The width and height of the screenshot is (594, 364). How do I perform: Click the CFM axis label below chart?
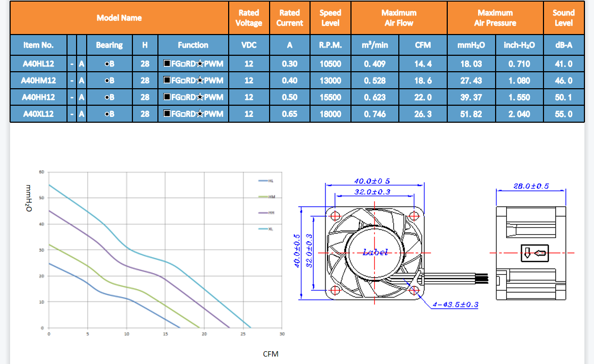(x=271, y=354)
